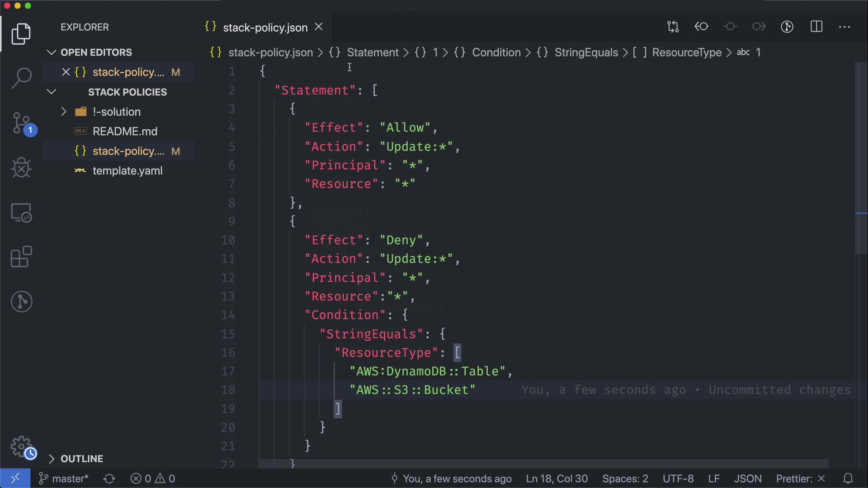Image resolution: width=868 pixels, height=488 pixels.
Task: Click the Condition breadcrumb item
Action: click(x=496, y=52)
